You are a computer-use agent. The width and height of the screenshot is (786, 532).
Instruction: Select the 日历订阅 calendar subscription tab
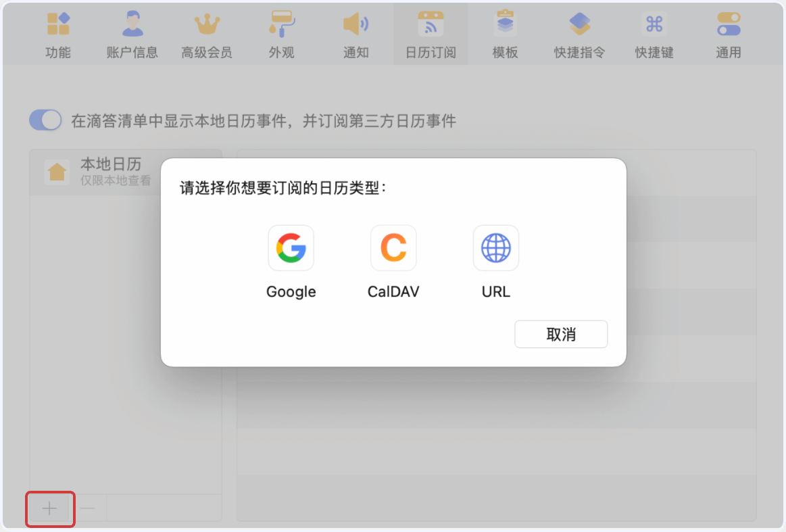tap(431, 34)
